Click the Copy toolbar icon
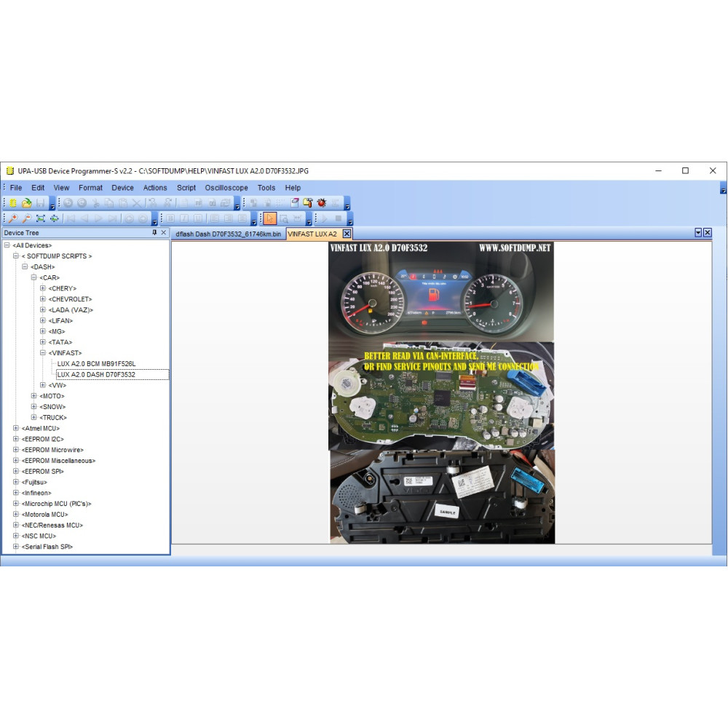Screen dimensions: 728x728 pos(109,203)
